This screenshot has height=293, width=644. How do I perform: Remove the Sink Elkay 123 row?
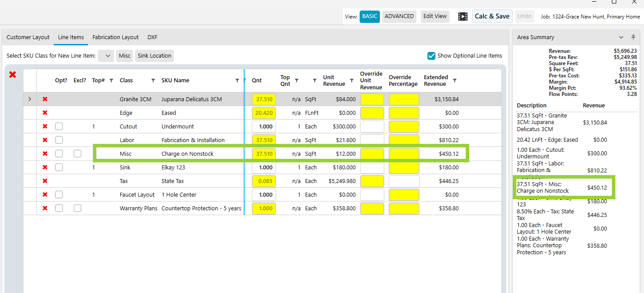pyautogui.click(x=45, y=168)
